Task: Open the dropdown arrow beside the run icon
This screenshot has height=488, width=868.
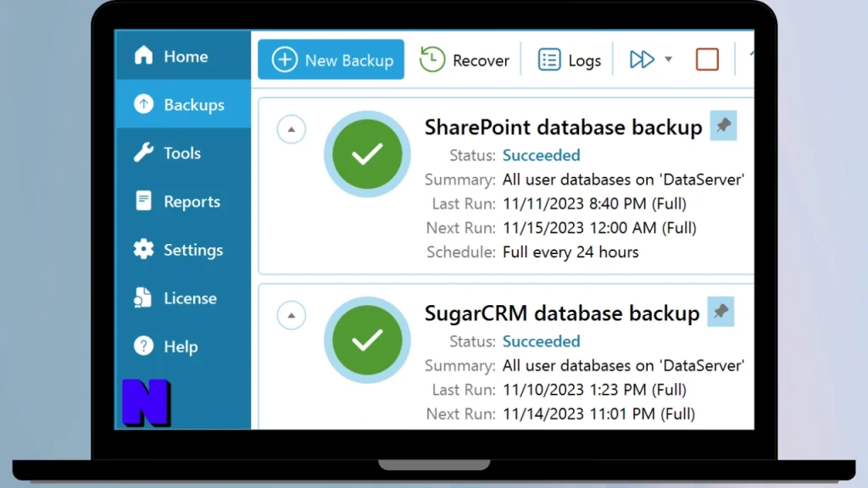Action: (x=668, y=59)
